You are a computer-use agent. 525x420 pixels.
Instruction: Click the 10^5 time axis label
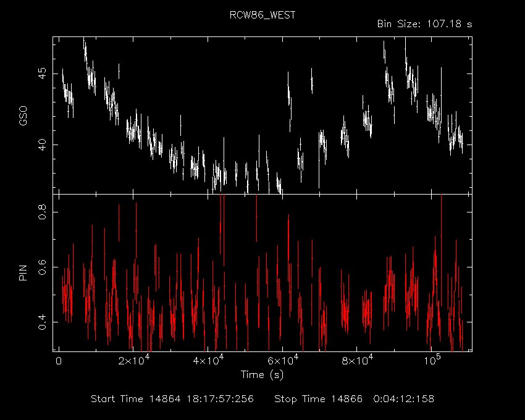[432, 360]
